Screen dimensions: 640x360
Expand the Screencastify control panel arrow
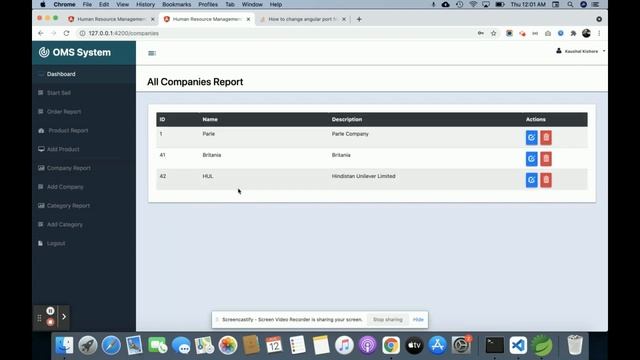click(x=64, y=317)
